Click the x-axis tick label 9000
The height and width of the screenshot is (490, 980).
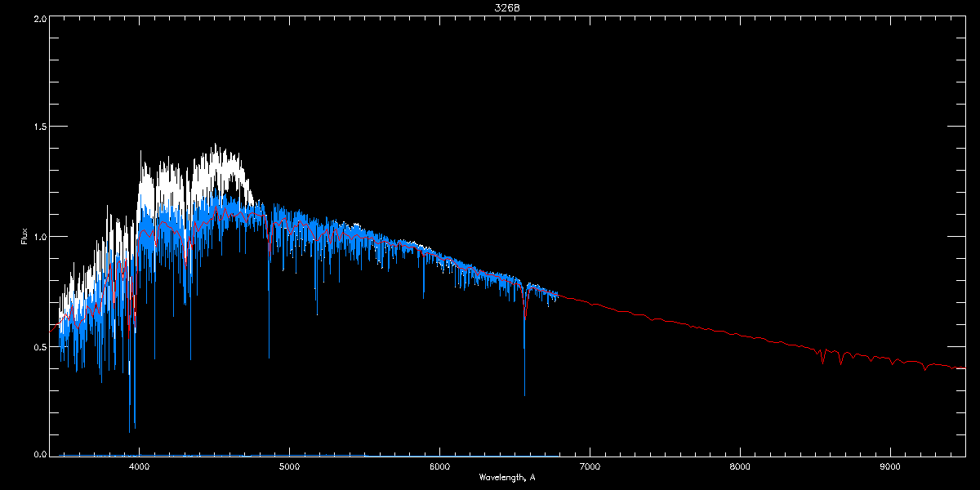pos(890,467)
